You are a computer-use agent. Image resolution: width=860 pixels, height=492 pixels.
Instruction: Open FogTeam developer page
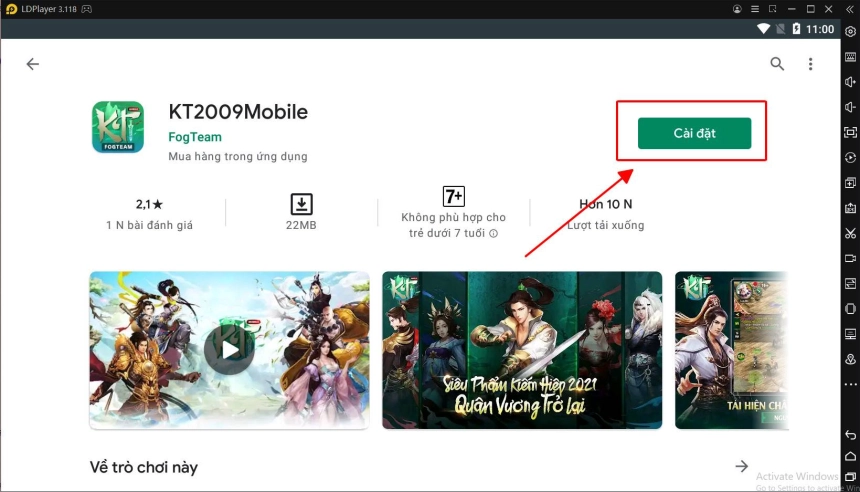(195, 137)
